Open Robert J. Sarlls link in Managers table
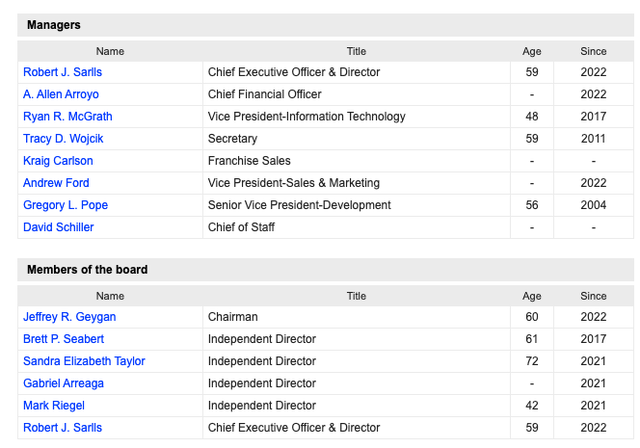 pyautogui.click(x=62, y=72)
